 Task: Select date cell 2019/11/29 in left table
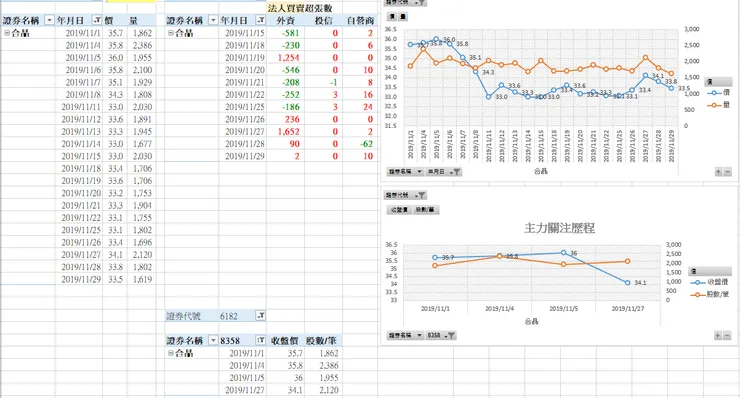click(79, 279)
